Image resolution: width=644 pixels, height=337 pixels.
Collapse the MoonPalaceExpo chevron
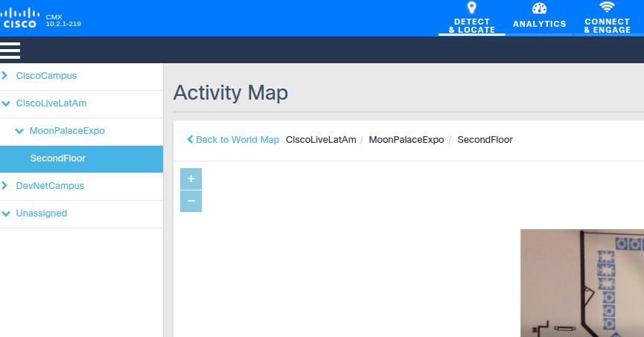[19, 131]
